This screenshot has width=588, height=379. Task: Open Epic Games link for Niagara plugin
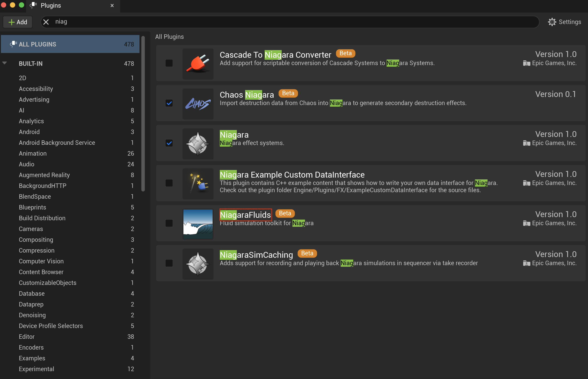point(550,143)
